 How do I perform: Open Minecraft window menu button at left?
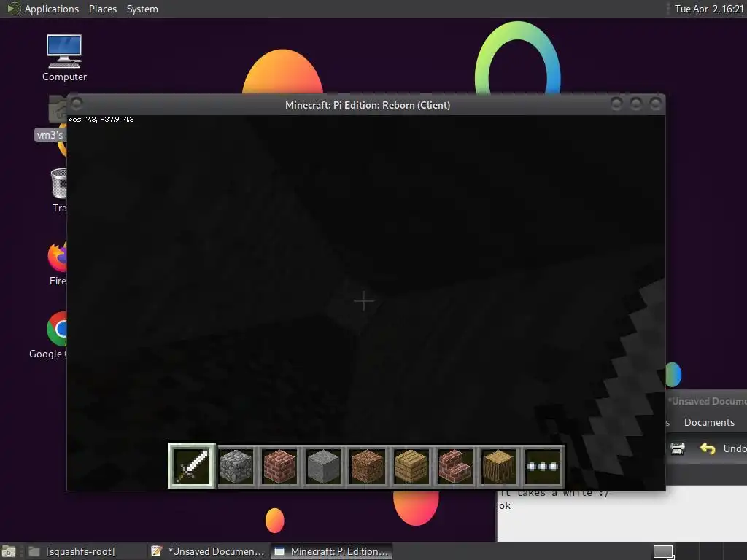[77, 103]
